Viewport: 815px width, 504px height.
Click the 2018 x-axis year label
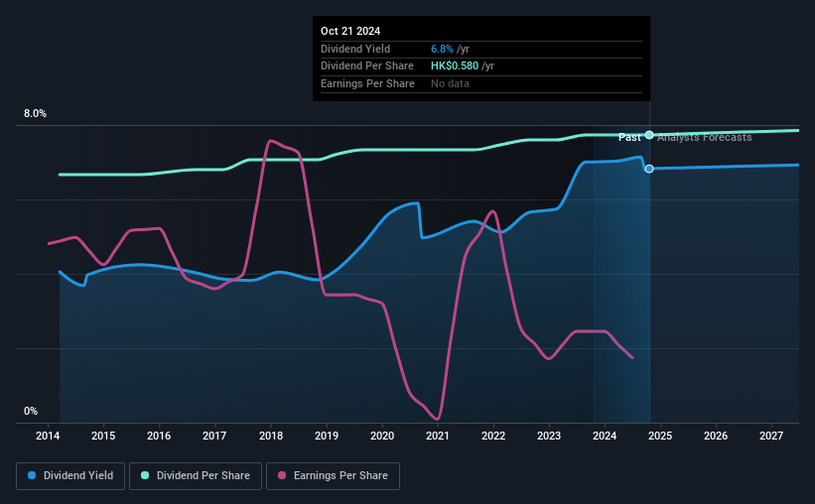(271, 436)
